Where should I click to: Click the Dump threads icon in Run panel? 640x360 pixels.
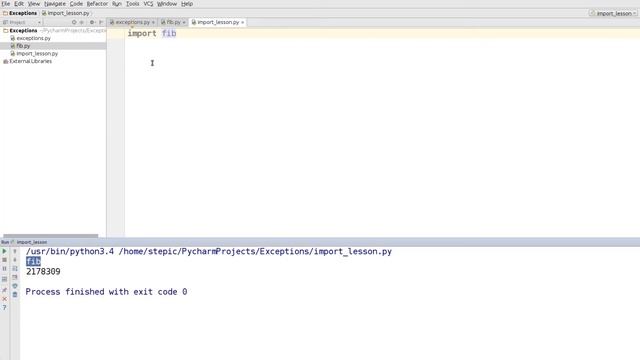coord(4,279)
